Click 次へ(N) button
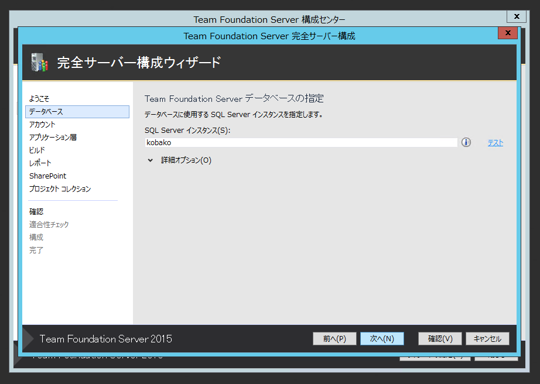The width and height of the screenshot is (540, 384). 382,339
